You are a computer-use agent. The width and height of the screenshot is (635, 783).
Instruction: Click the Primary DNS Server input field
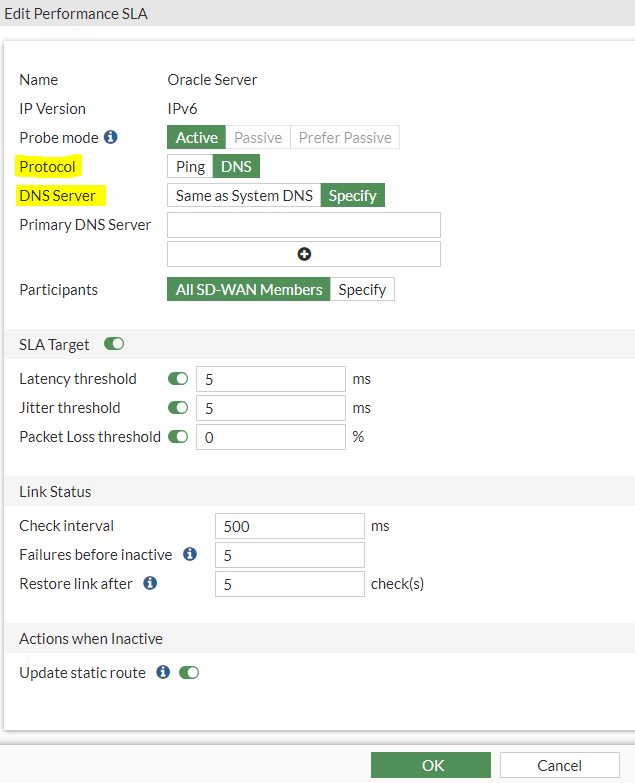(304, 225)
